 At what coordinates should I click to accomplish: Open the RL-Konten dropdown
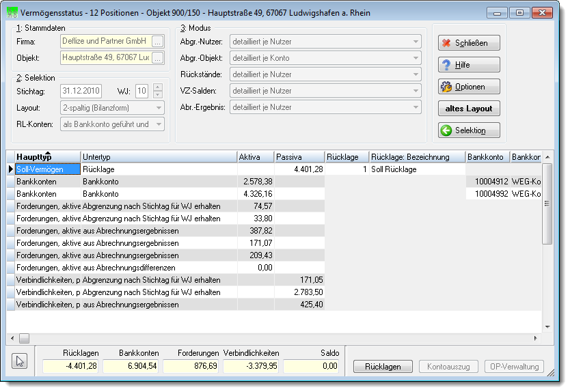click(x=159, y=124)
